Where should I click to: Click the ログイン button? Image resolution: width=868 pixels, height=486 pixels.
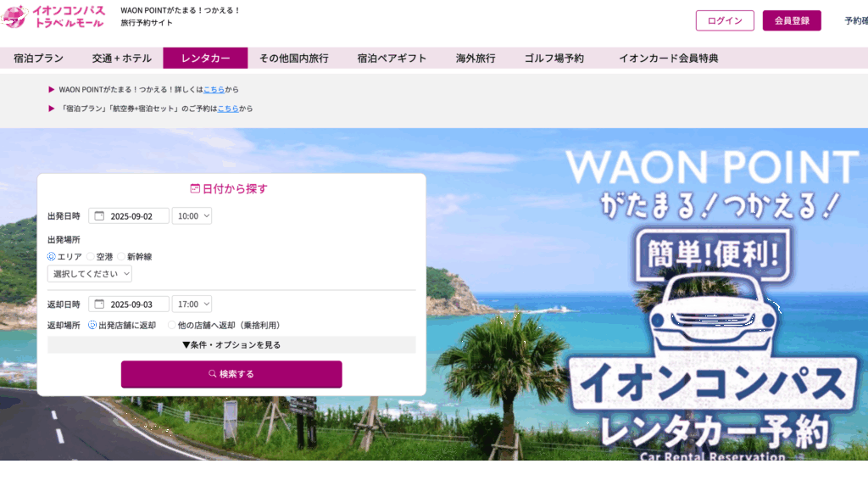(725, 20)
